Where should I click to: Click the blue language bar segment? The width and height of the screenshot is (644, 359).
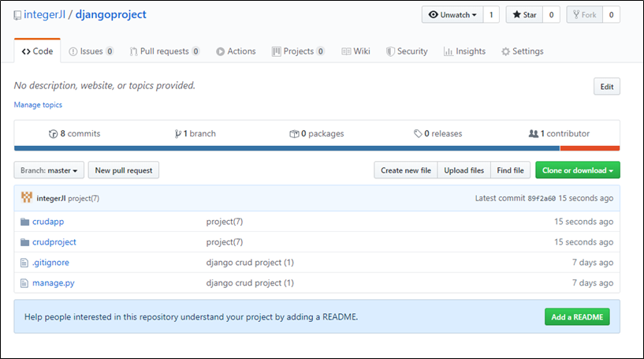tap(287, 148)
